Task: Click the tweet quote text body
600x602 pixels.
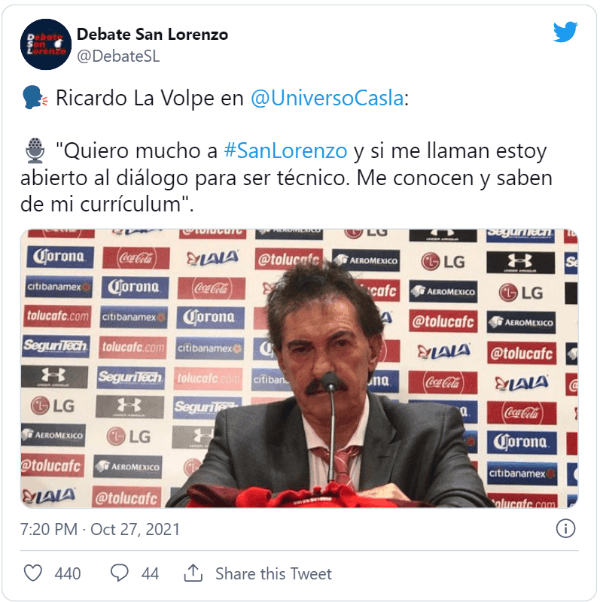Action: [286, 177]
